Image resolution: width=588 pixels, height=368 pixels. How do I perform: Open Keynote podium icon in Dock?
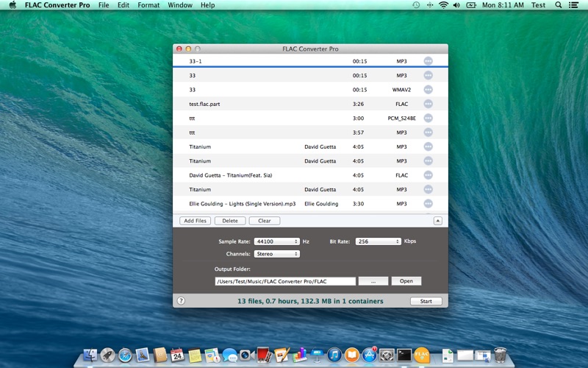[317, 355]
